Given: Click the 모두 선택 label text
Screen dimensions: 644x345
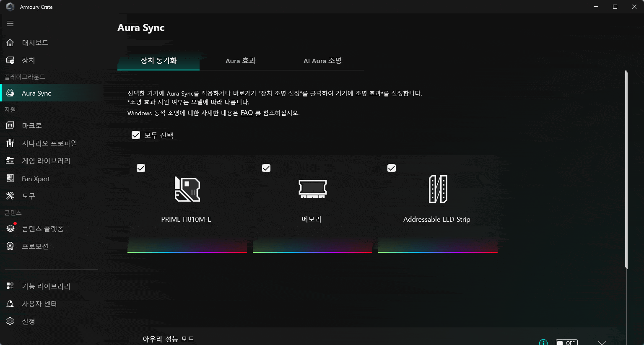Looking at the screenshot, I should [159, 135].
